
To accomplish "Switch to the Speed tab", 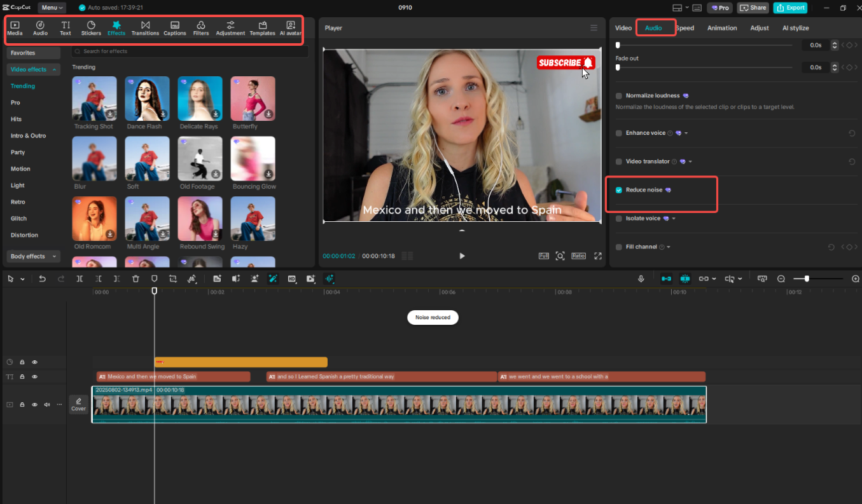I will coord(685,27).
